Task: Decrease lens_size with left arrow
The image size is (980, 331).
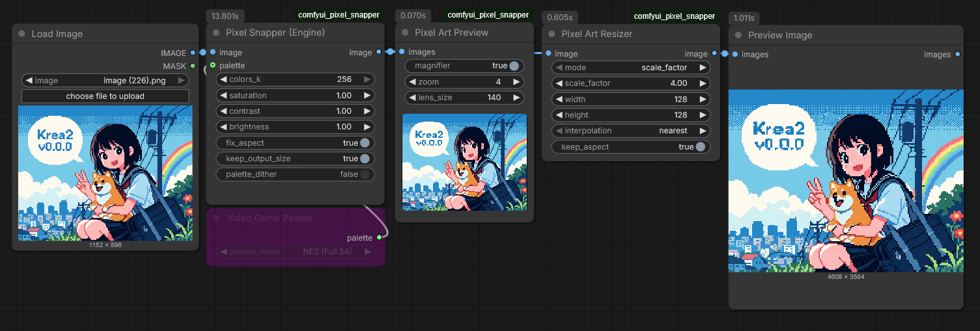Action: point(412,98)
